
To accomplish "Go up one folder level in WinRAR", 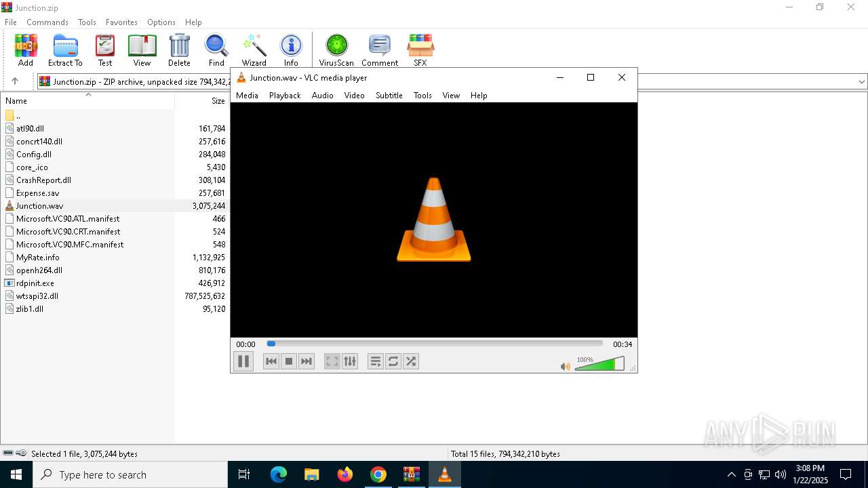I will (15, 81).
